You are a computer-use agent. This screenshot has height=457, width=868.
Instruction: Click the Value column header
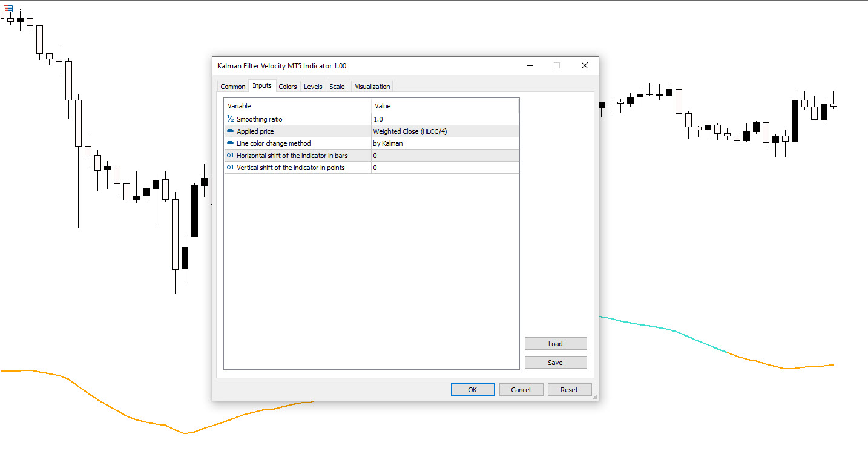445,106
